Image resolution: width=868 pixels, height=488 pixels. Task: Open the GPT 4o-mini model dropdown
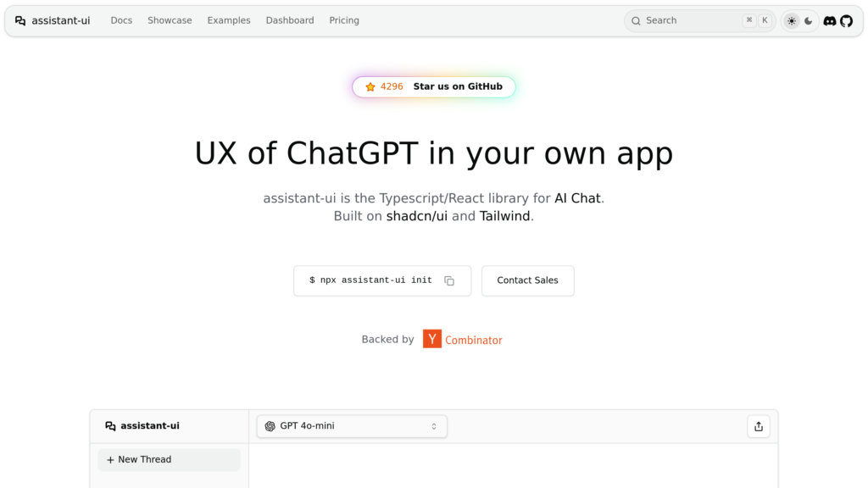click(351, 426)
